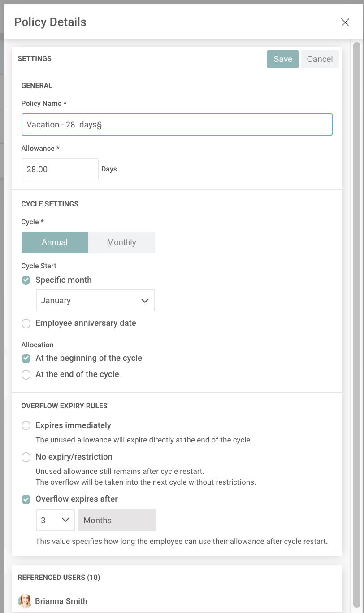This screenshot has width=364, height=613.
Task: Click the Months unit field
Action: 117,521
